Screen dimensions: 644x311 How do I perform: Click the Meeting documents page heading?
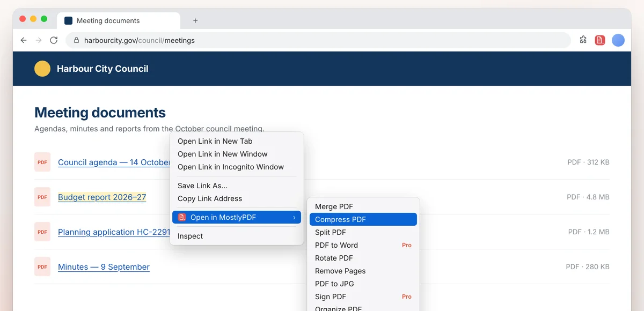click(x=100, y=113)
